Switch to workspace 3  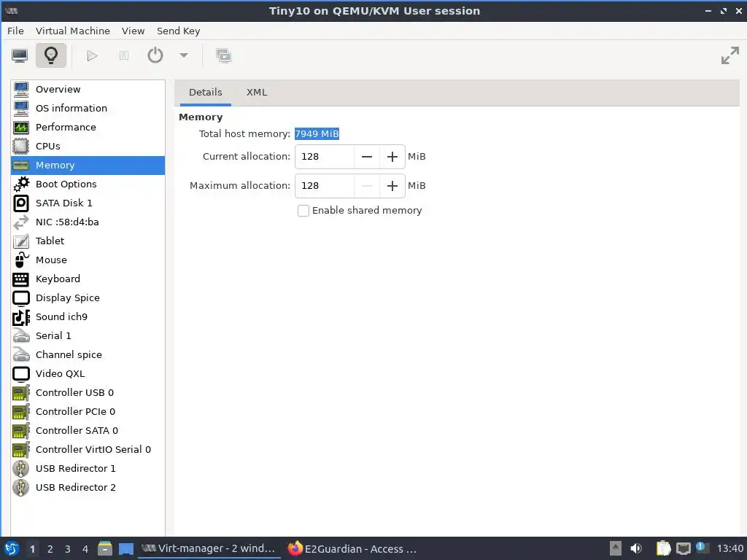coord(68,549)
